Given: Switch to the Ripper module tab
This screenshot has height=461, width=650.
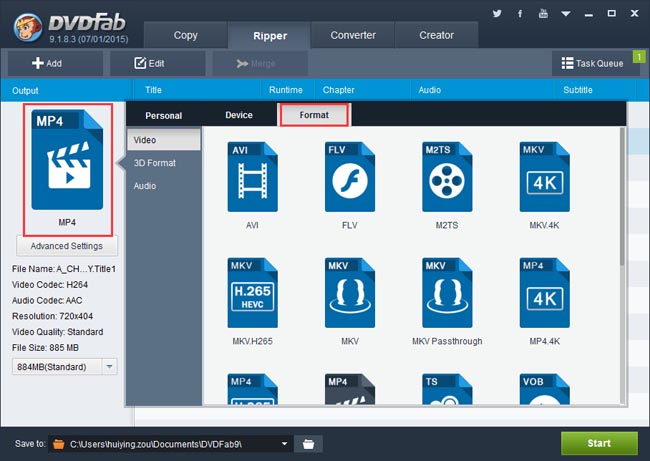Looking at the screenshot, I should point(270,36).
